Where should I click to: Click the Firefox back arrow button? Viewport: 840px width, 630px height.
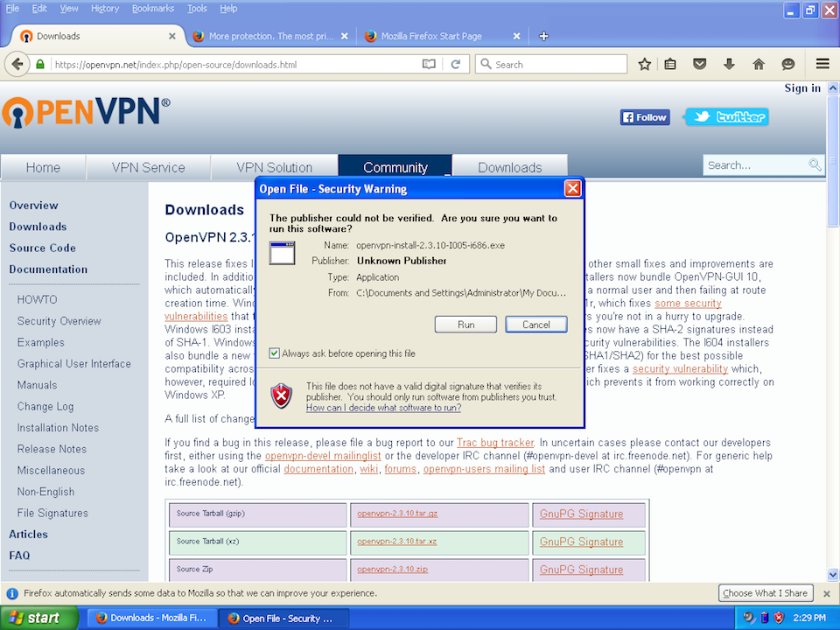[17, 64]
